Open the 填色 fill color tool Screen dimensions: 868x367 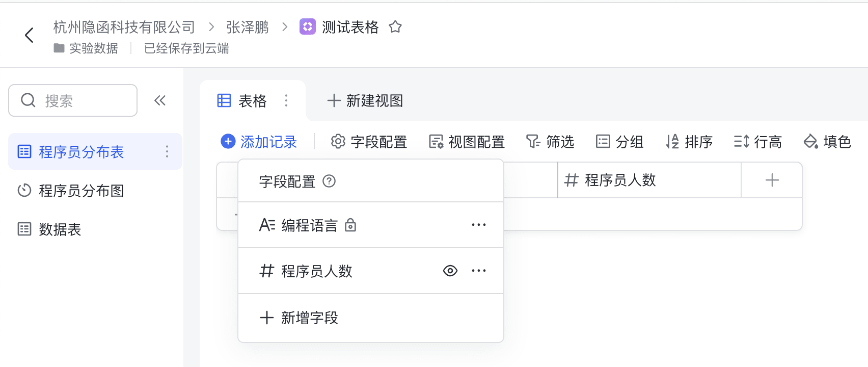[x=827, y=142]
